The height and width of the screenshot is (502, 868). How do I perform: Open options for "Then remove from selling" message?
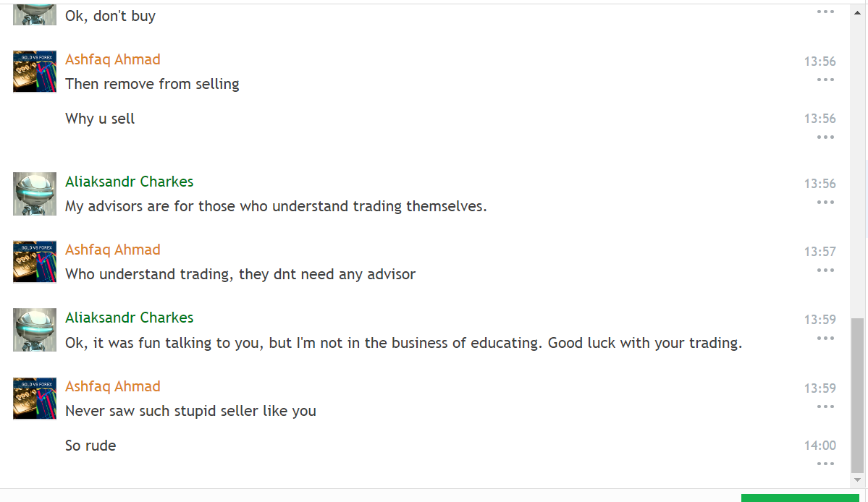825,80
